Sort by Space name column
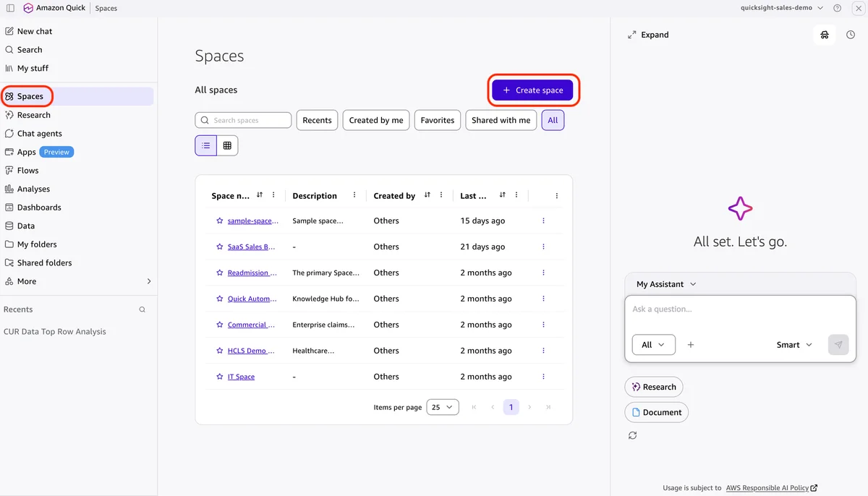This screenshot has width=868, height=496. click(x=260, y=195)
